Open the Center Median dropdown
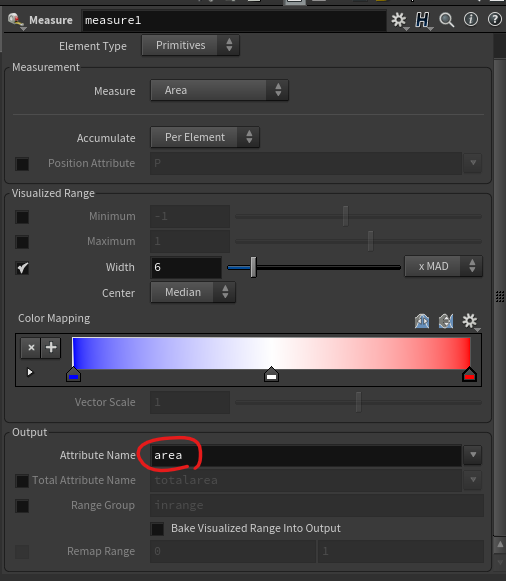The width and height of the screenshot is (506, 581). 193,292
